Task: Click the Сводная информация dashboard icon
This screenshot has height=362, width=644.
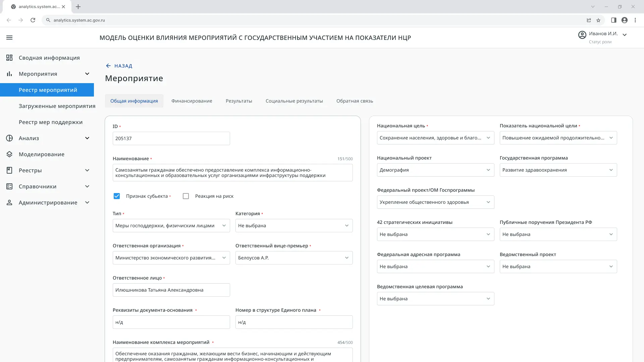Action: 9,58
